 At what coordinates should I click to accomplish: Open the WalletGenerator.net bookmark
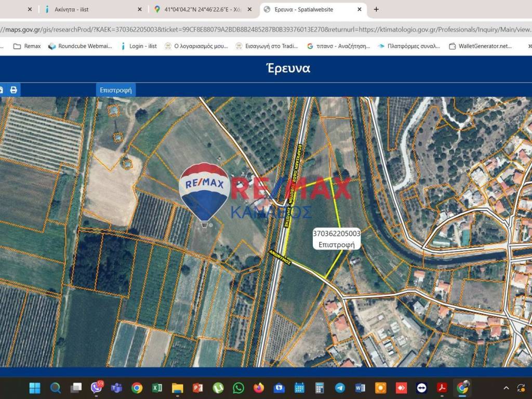(x=480, y=46)
